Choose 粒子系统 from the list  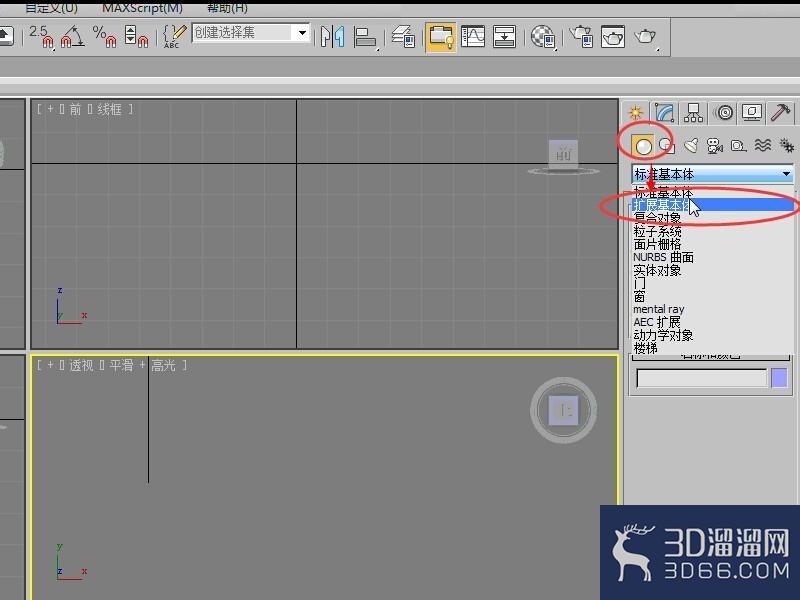point(712,231)
